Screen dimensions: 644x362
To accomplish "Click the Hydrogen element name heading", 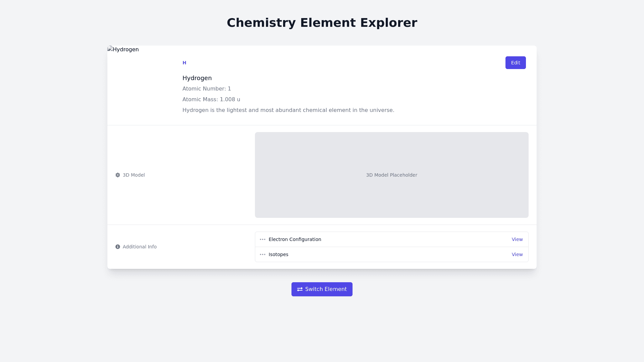I will [197, 78].
